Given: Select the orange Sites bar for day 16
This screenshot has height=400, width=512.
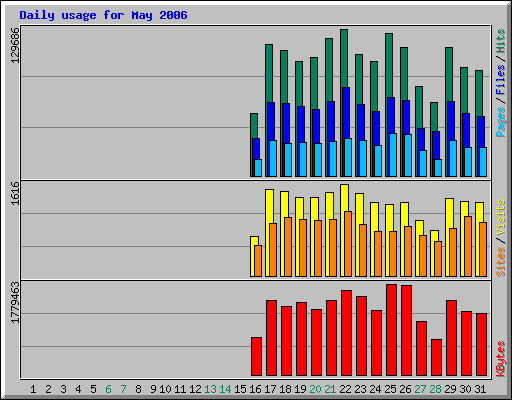Looking at the screenshot, I should tap(258, 261).
